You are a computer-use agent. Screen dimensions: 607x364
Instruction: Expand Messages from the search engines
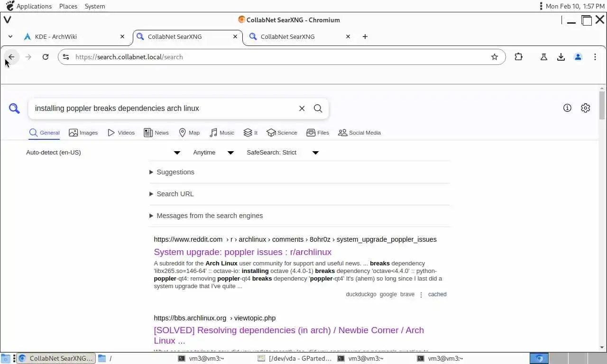tap(206, 216)
